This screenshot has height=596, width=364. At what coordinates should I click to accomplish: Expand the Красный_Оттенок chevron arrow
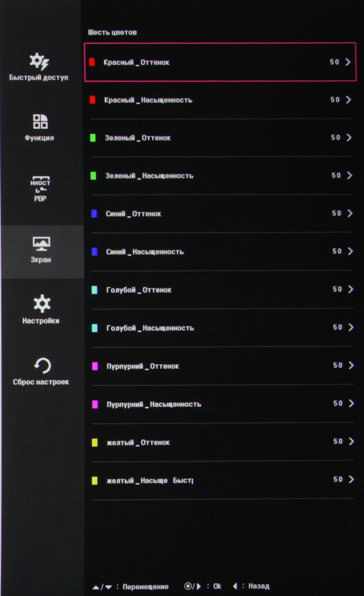(348, 62)
